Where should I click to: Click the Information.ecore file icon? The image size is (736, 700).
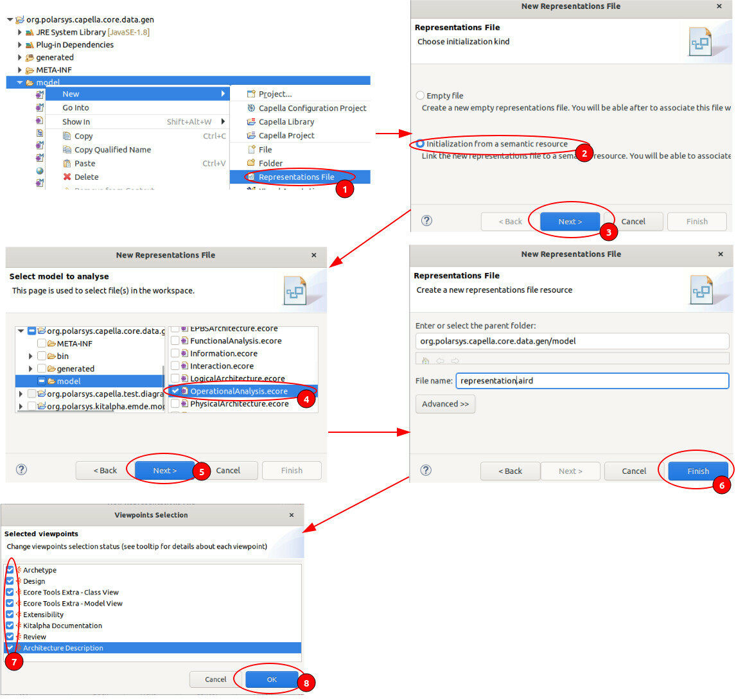(x=184, y=353)
